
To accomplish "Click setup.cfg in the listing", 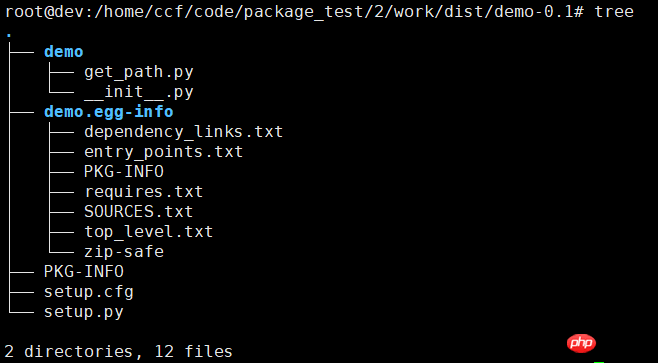I will coord(89,292).
